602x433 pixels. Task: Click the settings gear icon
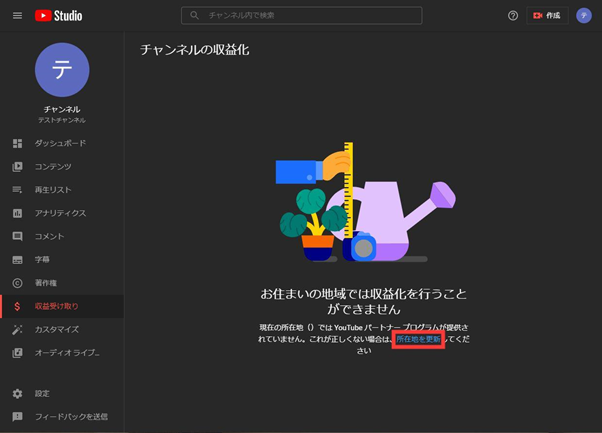[x=17, y=393]
